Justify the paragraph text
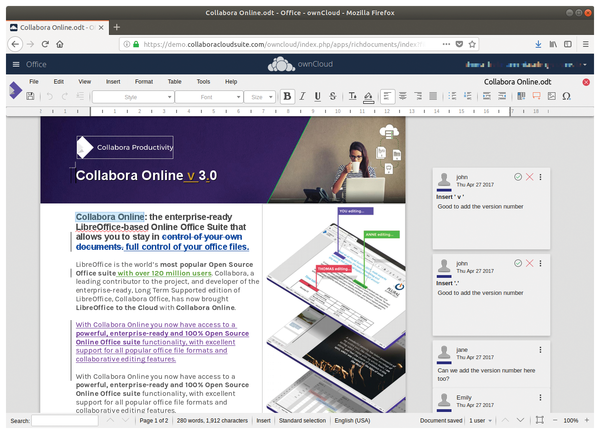Screen dimensions: 600x434 click(x=433, y=96)
